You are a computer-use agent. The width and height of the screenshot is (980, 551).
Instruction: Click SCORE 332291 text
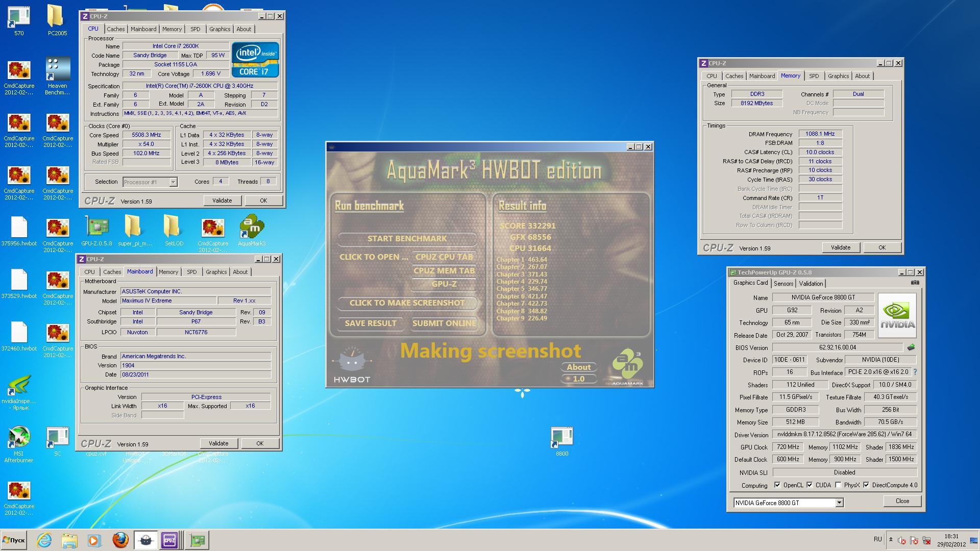pos(527,226)
